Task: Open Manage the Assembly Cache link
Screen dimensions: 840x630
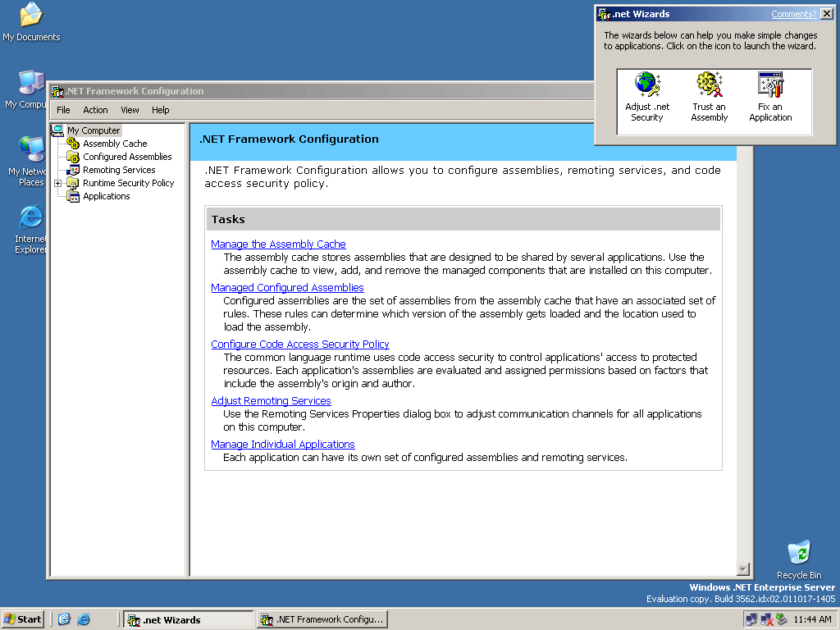Action: pos(278,244)
